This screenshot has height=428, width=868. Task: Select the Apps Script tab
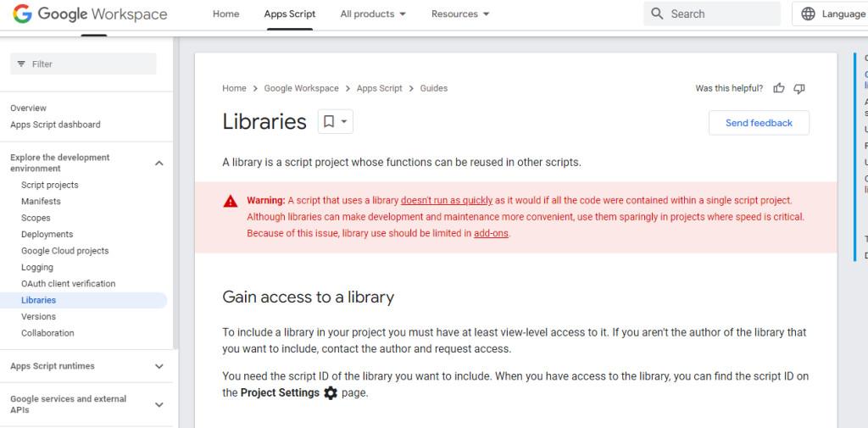(x=290, y=14)
